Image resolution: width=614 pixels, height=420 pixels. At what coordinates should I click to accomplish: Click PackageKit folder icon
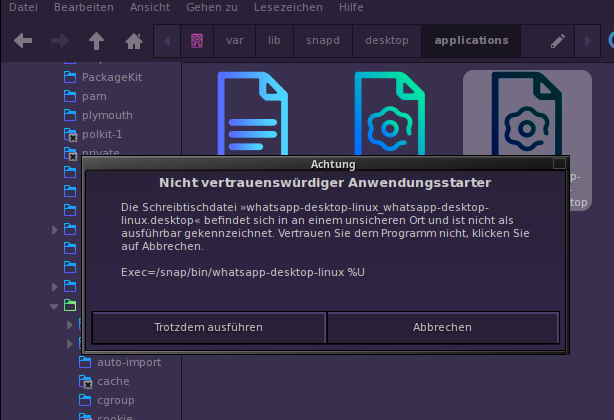pos(70,77)
